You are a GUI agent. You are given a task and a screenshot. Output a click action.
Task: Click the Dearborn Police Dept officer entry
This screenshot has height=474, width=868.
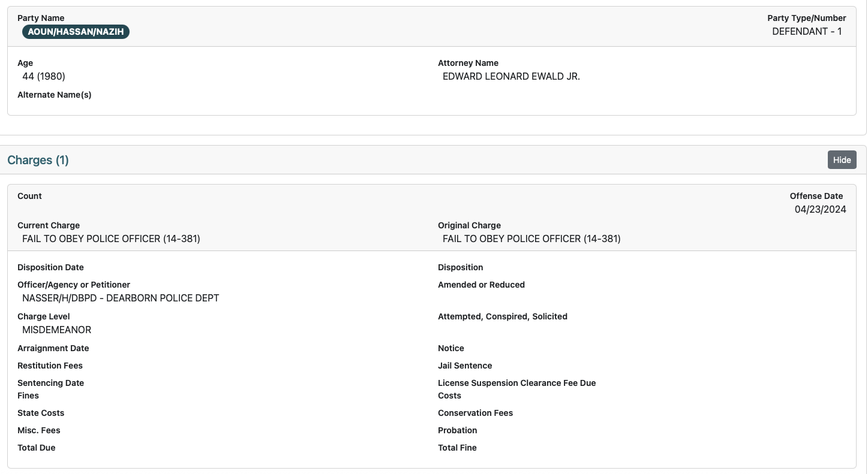(121, 298)
